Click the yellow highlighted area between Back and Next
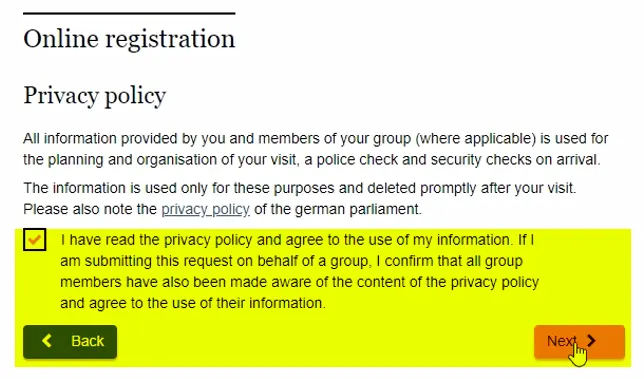The height and width of the screenshot is (379, 644). 324,342
